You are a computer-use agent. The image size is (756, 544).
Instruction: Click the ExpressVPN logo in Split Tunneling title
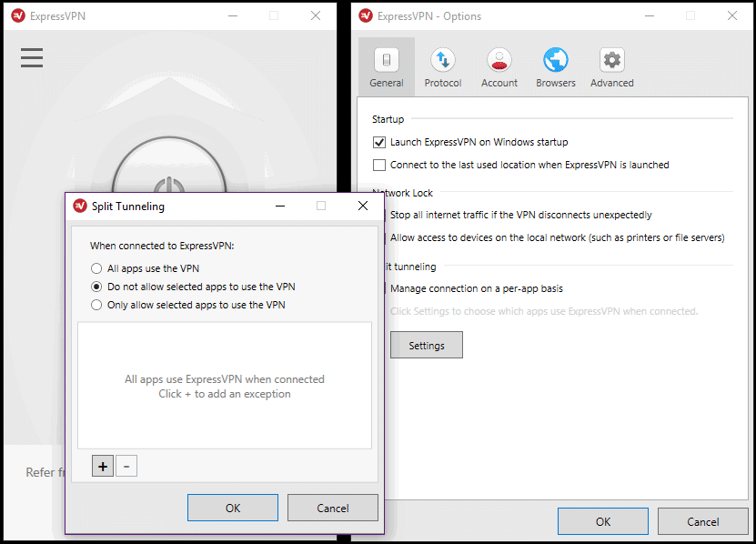click(80, 206)
